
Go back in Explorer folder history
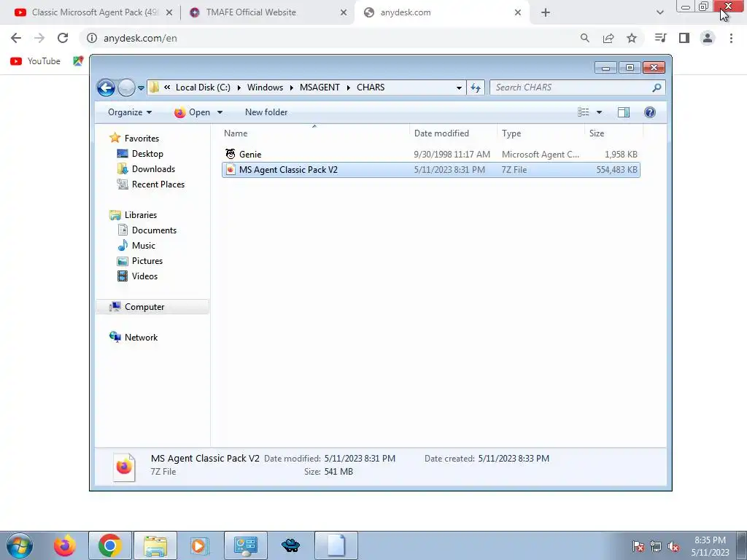(106, 87)
